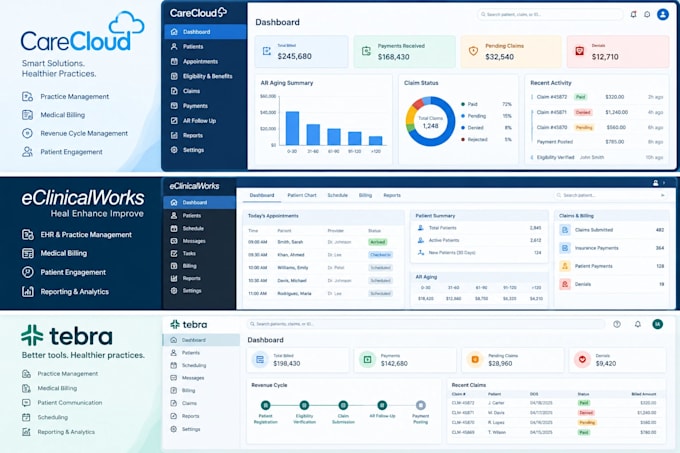The image size is (680, 453).
Task: Open Claim #45872 in Recent Activity
Action: pyautogui.click(x=597, y=97)
